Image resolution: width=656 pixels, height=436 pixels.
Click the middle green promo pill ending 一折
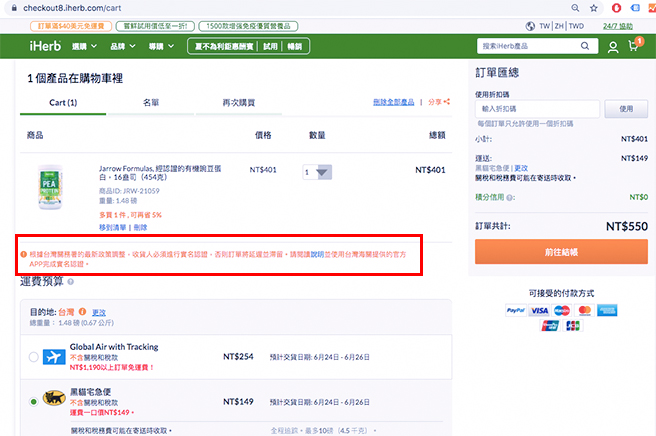coord(155,26)
